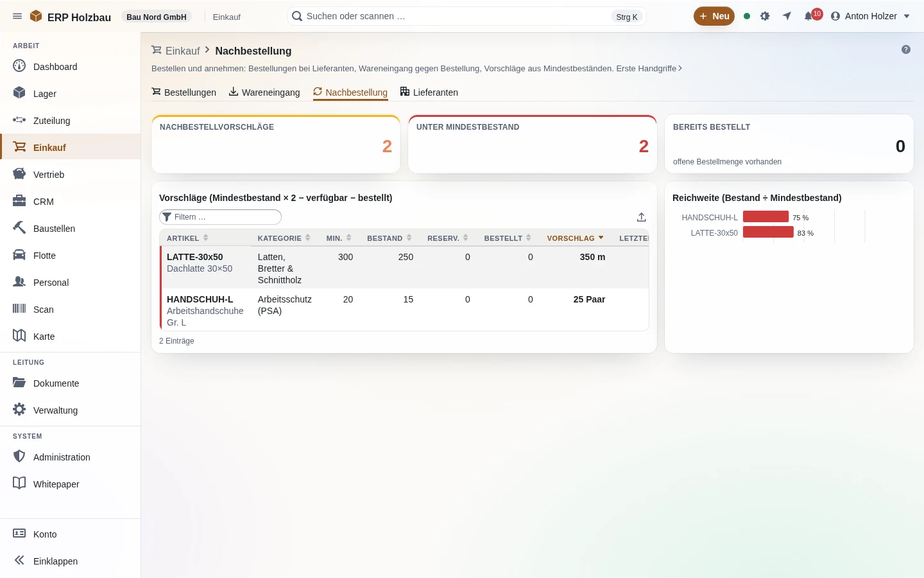
Task: Open the hamburger menu icon
Action: point(17,16)
